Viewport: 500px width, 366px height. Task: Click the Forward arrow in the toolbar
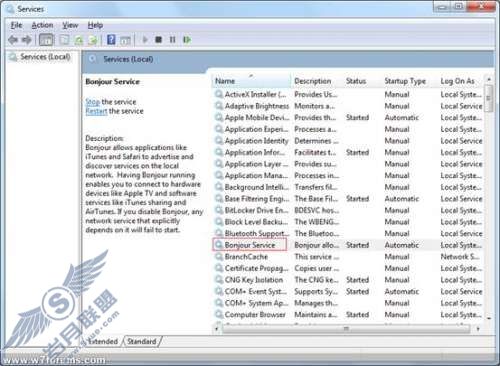click(27, 40)
